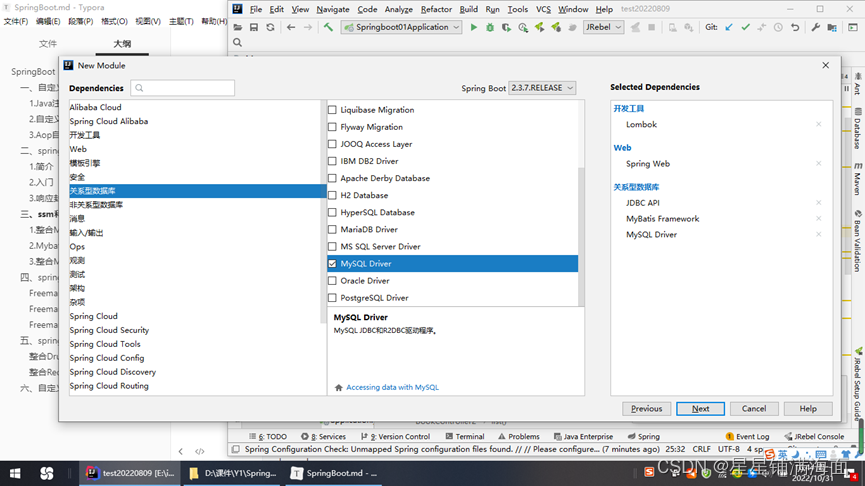Click the Git show history clock icon
The width and height of the screenshot is (865, 486).
point(778,27)
